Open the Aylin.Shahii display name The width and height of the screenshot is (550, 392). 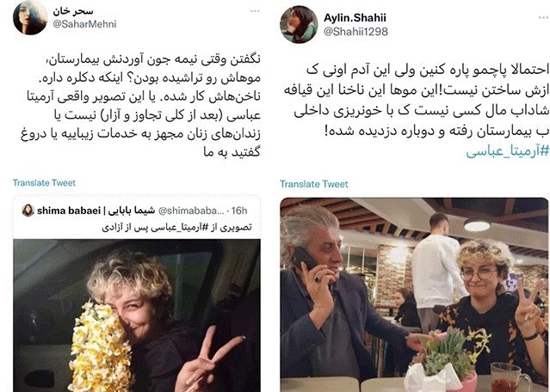(355, 18)
